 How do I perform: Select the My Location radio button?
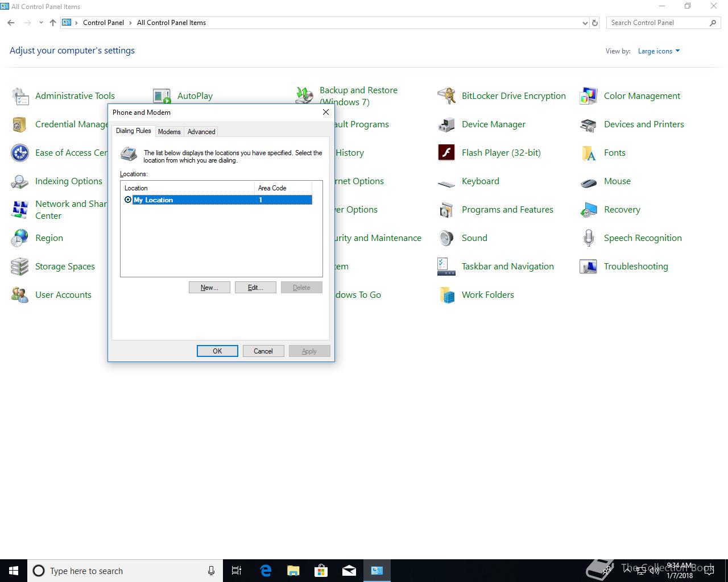[128, 200]
